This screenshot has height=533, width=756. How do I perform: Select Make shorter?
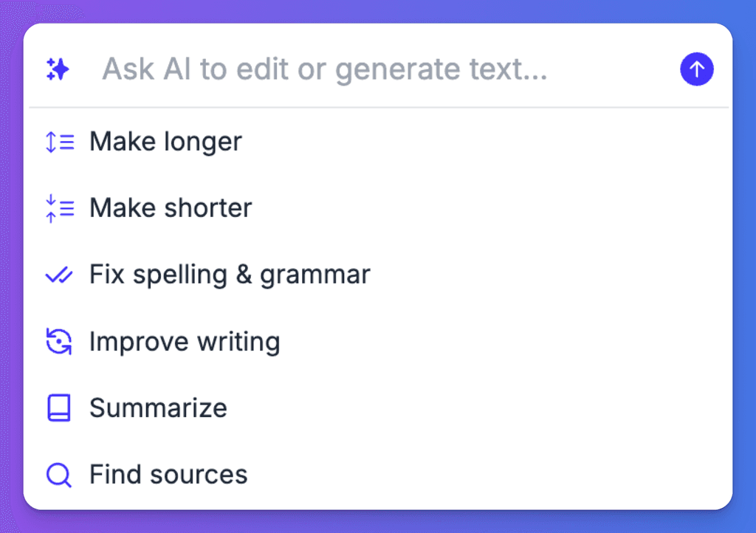(170, 207)
